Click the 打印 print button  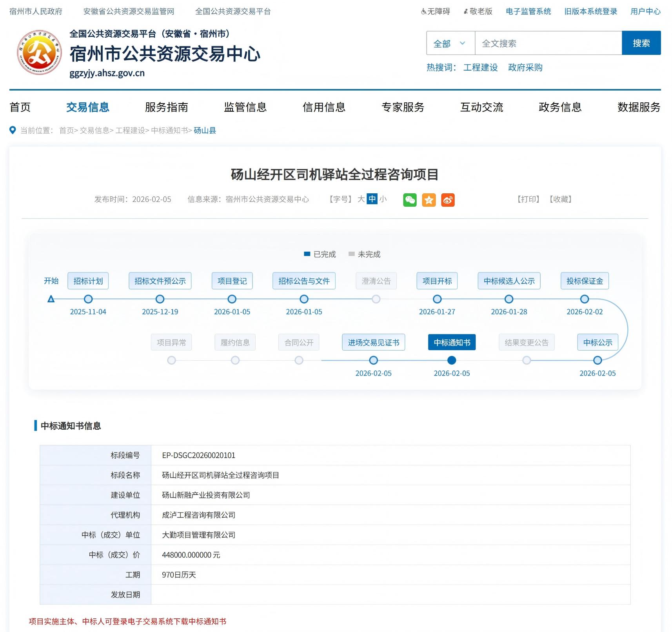coord(528,199)
